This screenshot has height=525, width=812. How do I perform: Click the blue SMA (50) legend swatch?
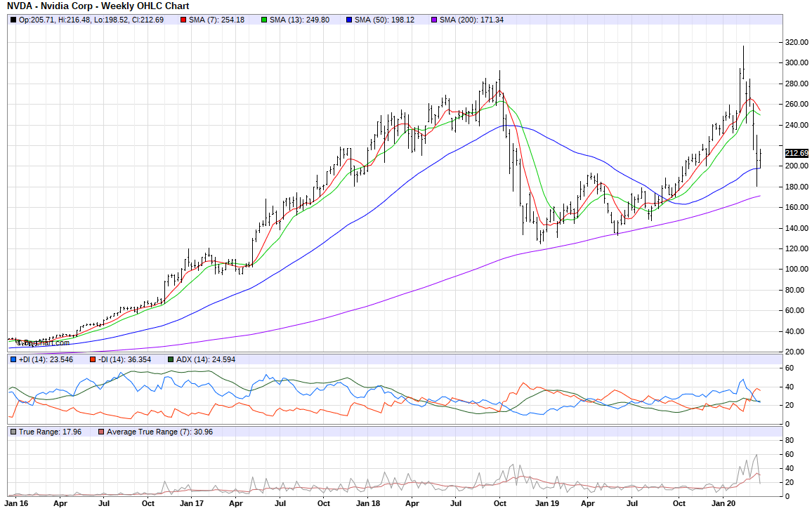click(x=349, y=20)
